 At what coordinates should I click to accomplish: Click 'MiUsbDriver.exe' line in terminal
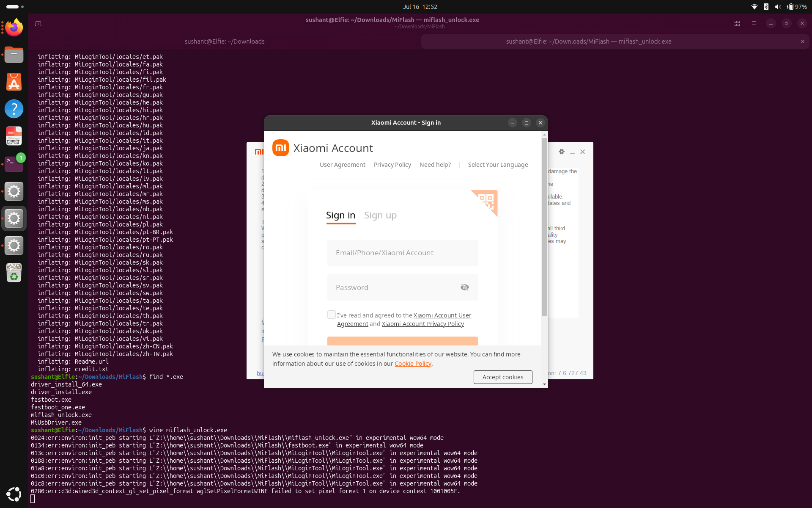coord(56,422)
